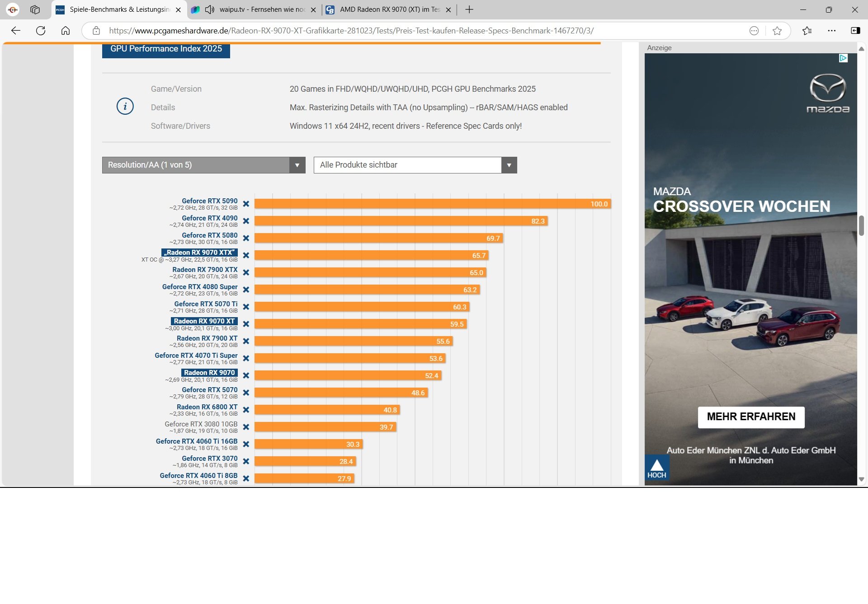Click HOCH scroll-to-top button
868x604 pixels.
pyautogui.click(x=656, y=468)
